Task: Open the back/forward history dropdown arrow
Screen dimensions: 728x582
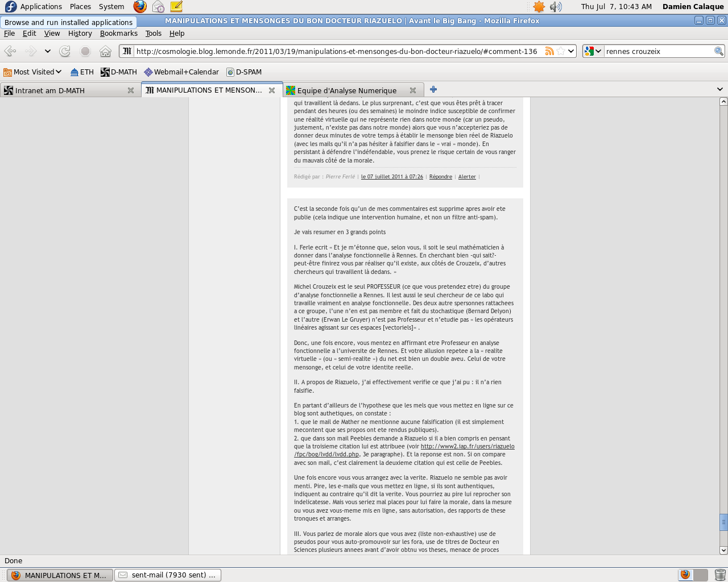Action: pyautogui.click(x=48, y=51)
